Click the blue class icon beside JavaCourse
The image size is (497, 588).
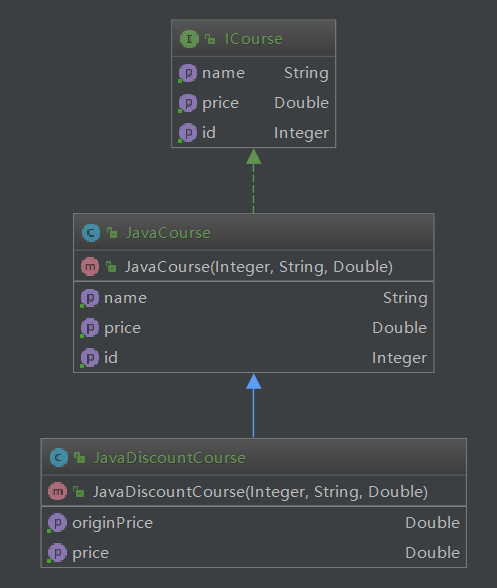(x=91, y=233)
